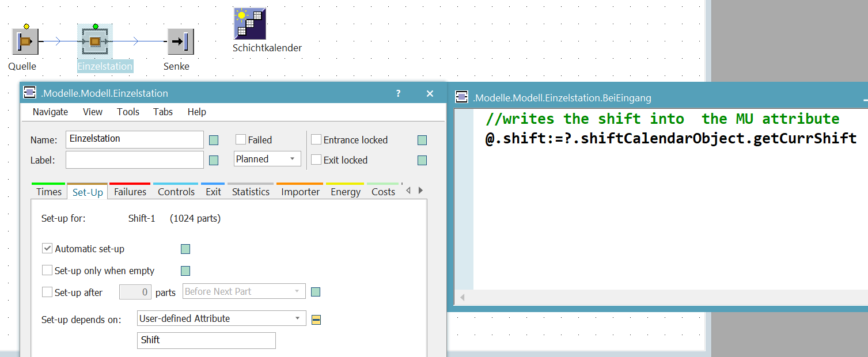Click the green inheritance square next to Name field
Image resolution: width=868 pixels, height=357 pixels.
pyautogui.click(x=214, y=140)
